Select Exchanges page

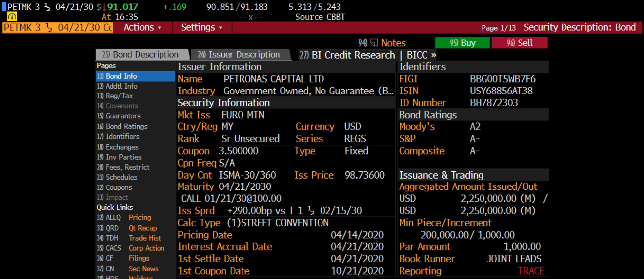pos(118,147)
